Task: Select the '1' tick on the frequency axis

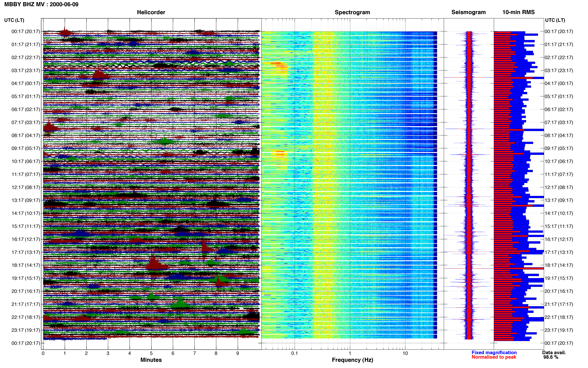Action: pyautogui.click(x=350, y=353)
